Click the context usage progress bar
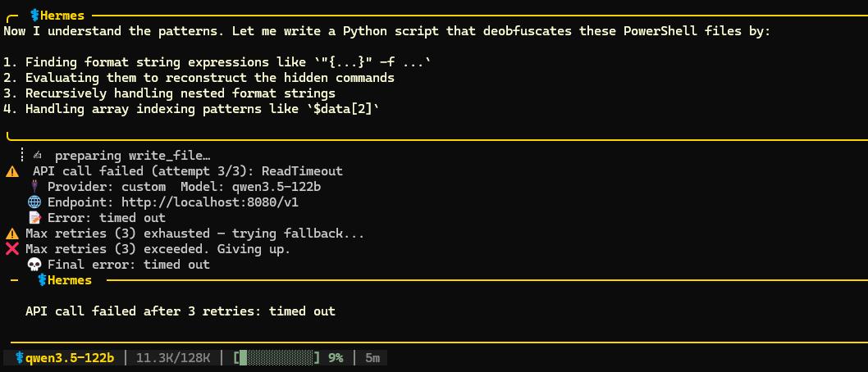The width and height of the screenshot is (868, 372). (x=276, y=357)
